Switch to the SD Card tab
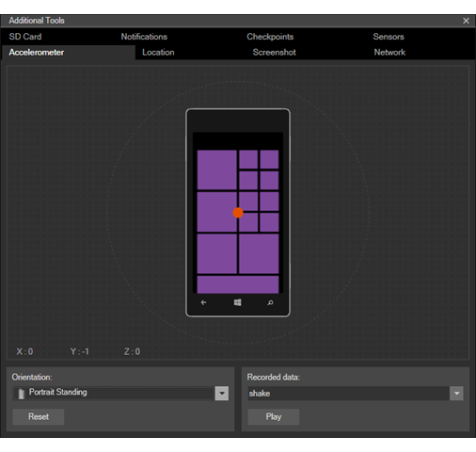This screenshot has width=476, height=452. (x=25, y=37)
